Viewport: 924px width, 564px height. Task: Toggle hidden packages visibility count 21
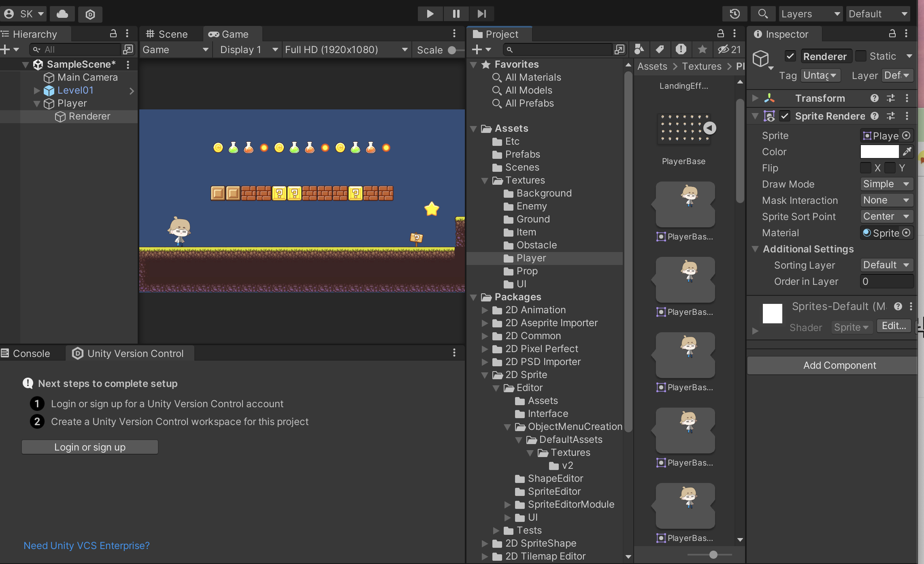pos(729,49)
